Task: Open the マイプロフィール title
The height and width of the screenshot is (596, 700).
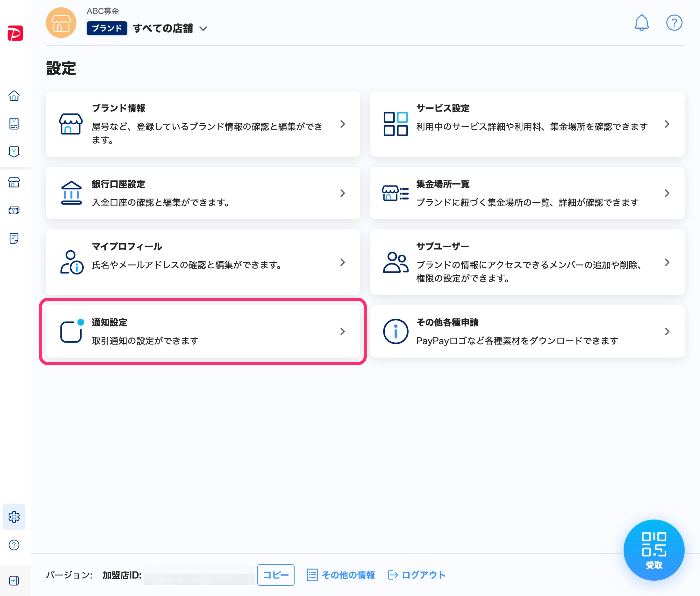Action: 127,246
